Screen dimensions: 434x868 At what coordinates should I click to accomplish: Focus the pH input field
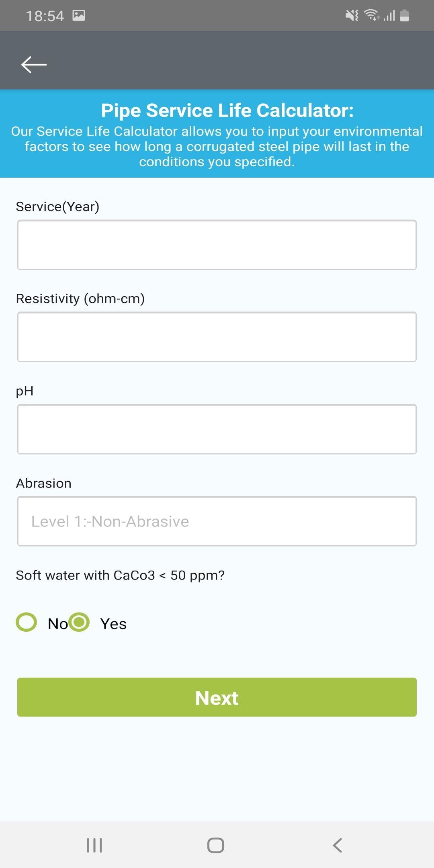pos(217,429)
